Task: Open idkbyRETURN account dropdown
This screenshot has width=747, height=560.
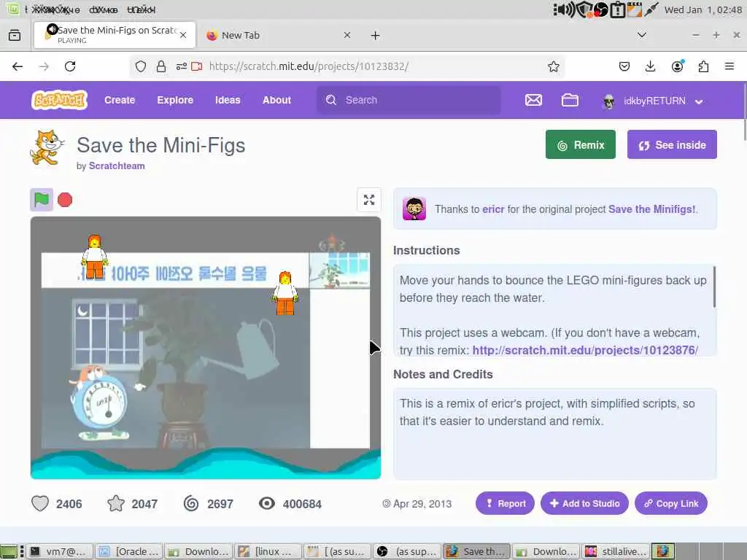Action: (653, 101)
